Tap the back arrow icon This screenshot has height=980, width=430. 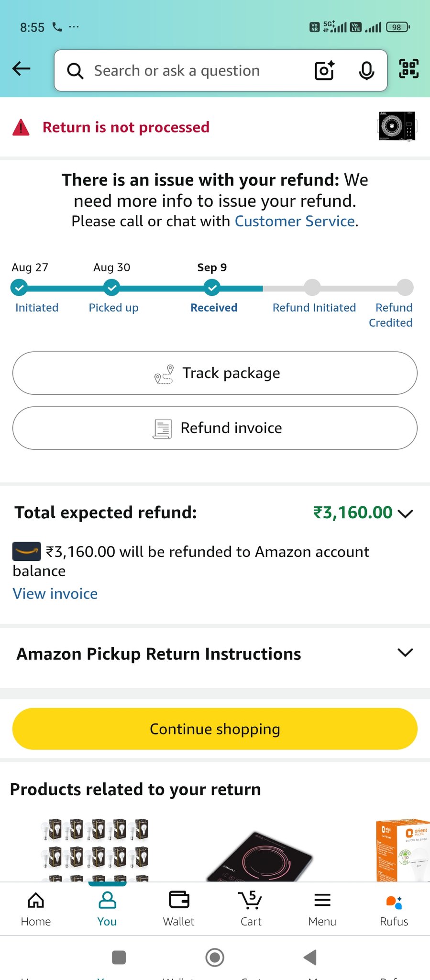[22, 69]
